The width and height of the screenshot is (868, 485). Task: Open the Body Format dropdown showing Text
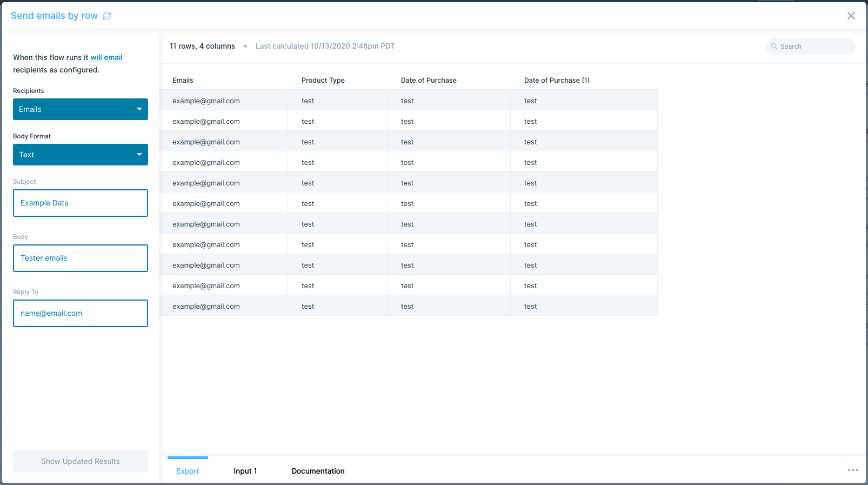81,155
